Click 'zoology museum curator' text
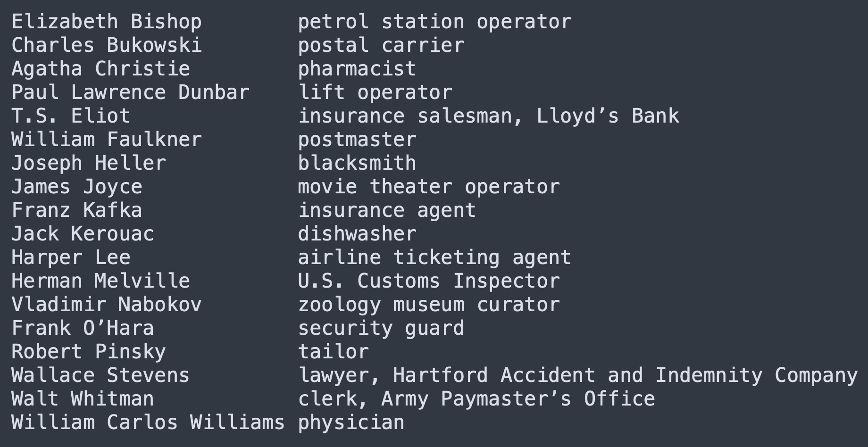This screenshot has height=447, width=868. point(429,305)
